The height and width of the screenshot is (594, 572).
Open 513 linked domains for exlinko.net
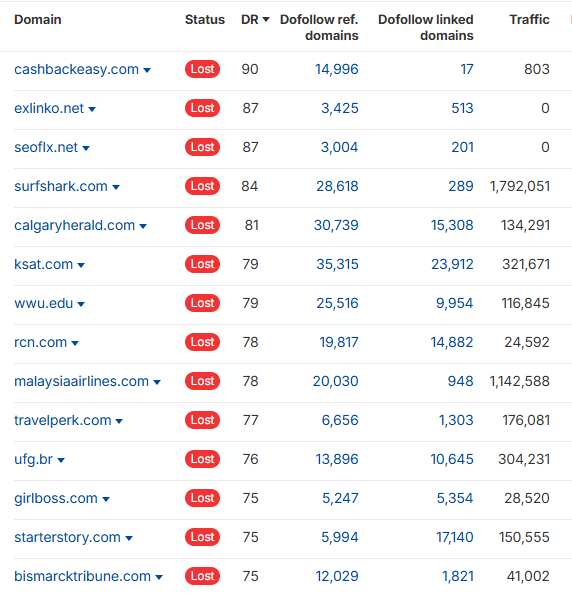462,108
